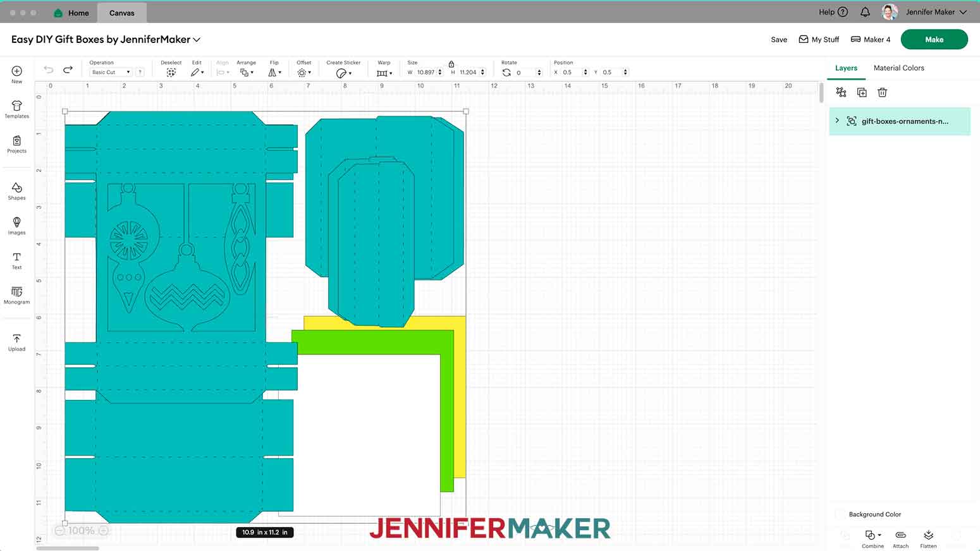Click the Redo arrow
The width and height of the screenshot is (980, 551).
click(x=68, y=70)
